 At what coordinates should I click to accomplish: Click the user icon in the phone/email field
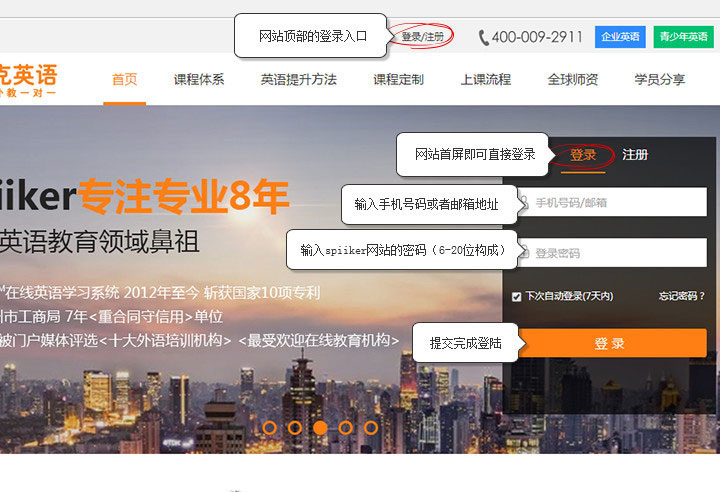523,202
